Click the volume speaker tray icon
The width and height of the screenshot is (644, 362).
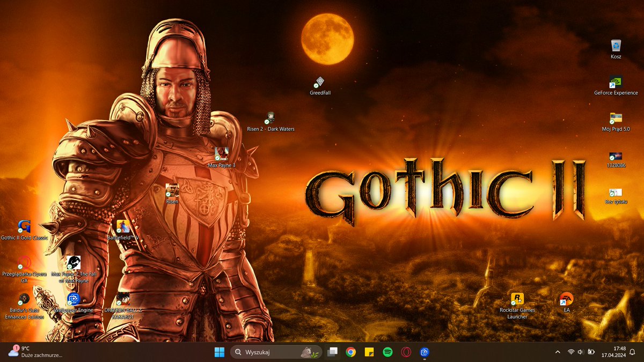(x=581, y=352)
